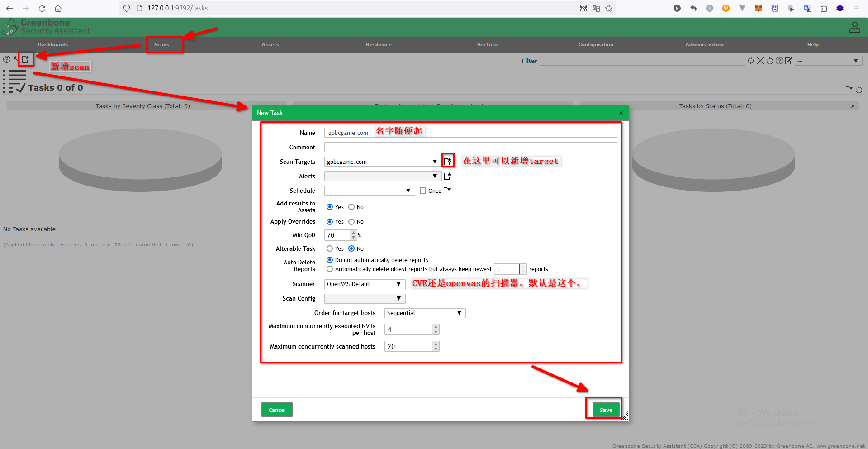
Task: Open the help icon at top left
Action: coord(7,59)
